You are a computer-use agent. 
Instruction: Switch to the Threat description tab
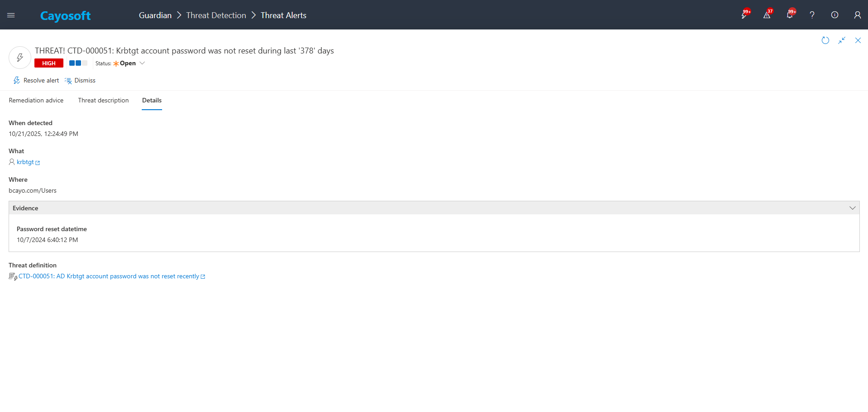[x=103, y=101]
